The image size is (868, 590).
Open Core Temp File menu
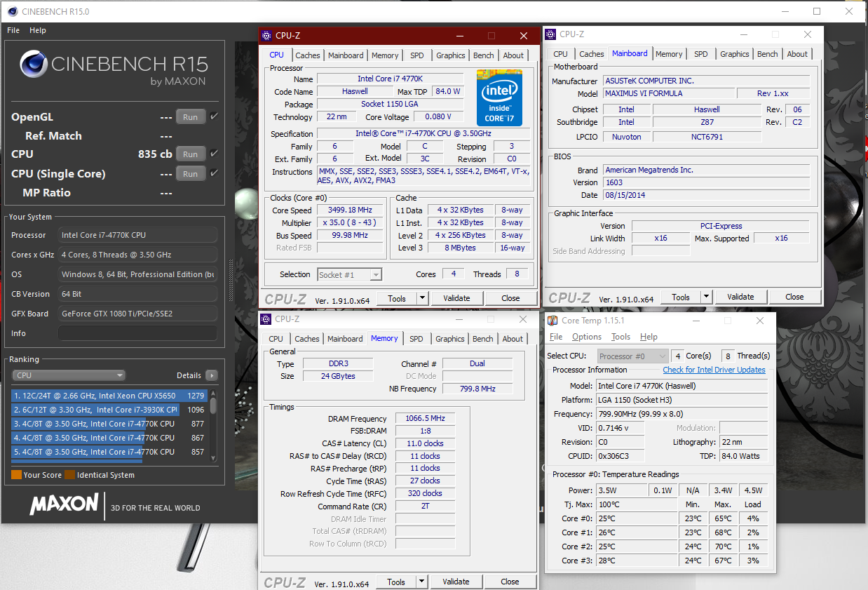(x=556, y=337)
